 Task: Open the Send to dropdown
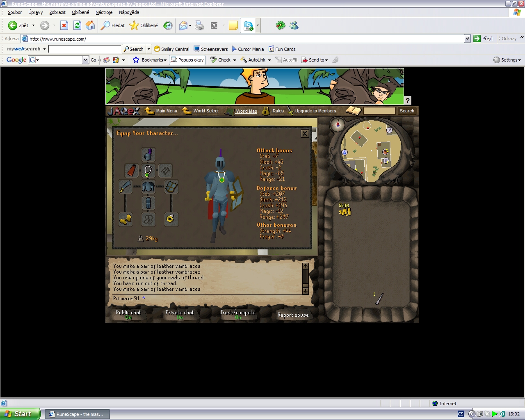[326, 60]
